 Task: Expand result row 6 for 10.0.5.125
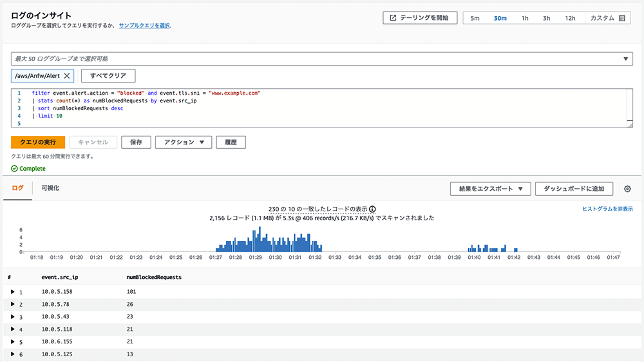tap(13, 354)
